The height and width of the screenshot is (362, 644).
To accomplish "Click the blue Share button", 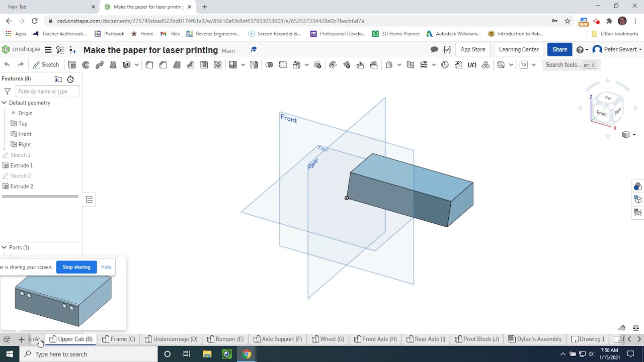I will coord(559,50).
